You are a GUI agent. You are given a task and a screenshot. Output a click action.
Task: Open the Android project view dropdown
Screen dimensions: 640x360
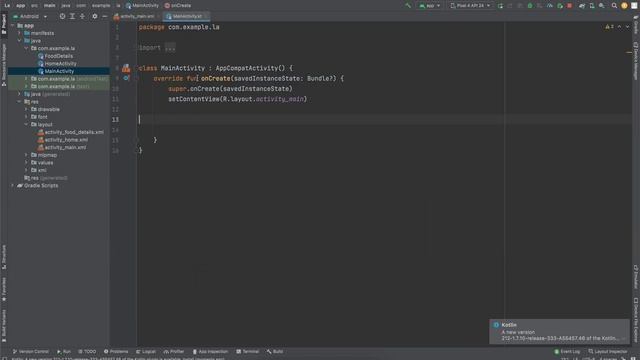(30, 16)
